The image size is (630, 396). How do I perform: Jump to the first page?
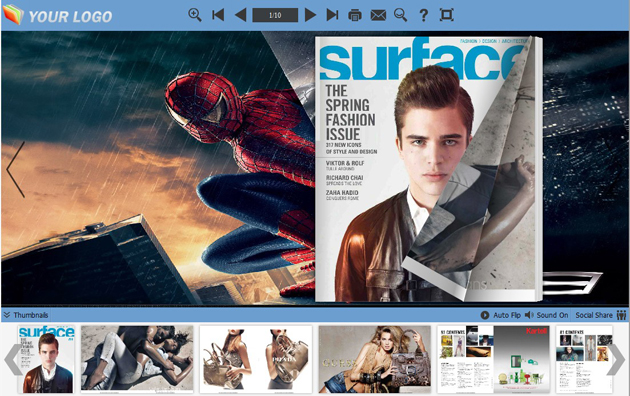(218, 15)
